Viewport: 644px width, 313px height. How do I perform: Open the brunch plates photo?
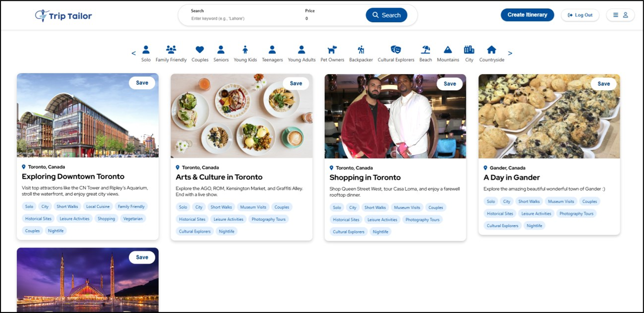[x=241, y=116]
